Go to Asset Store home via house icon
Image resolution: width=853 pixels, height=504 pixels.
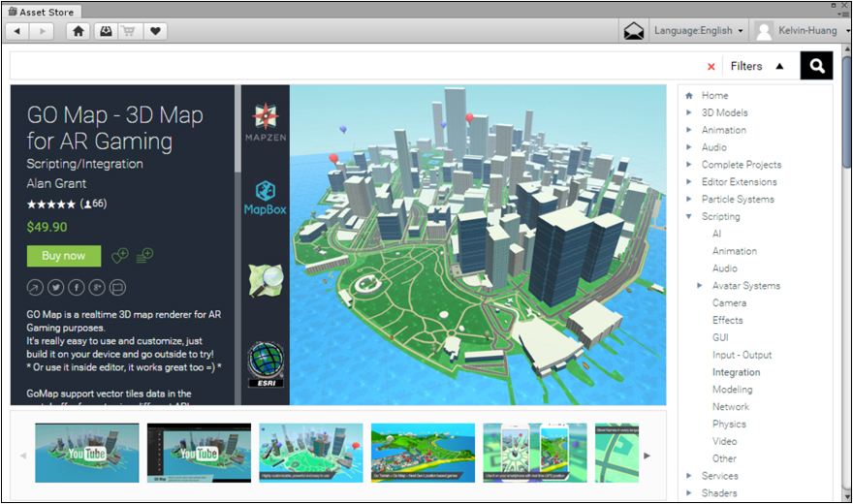point(79,31)
